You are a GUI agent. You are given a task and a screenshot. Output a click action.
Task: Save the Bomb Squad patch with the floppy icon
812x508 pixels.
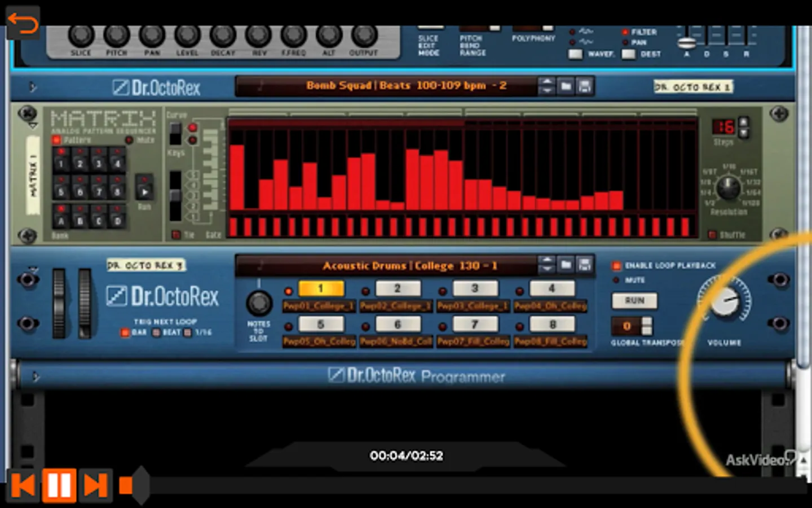pyautogui.click(x=585, y=86)
